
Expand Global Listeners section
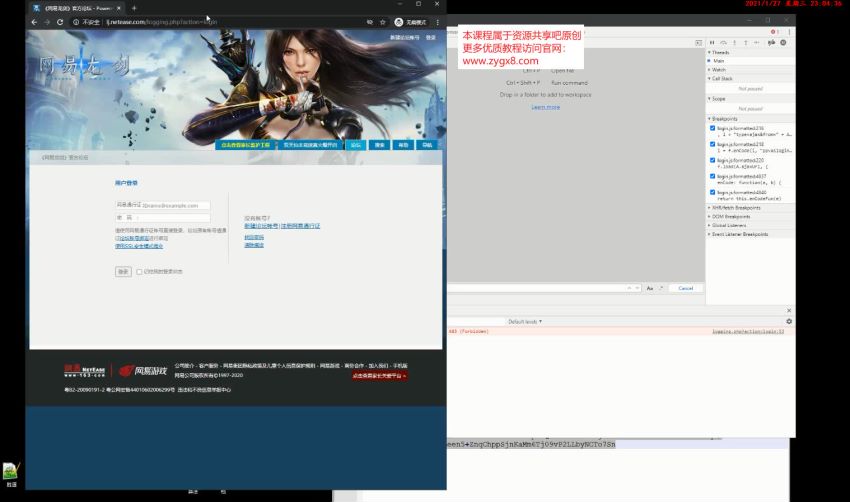750,225
